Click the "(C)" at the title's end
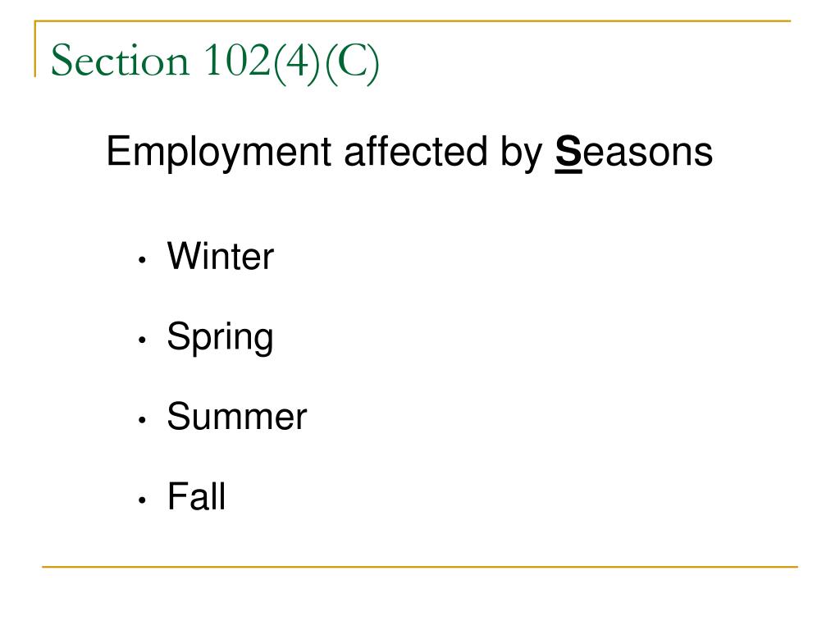 353,62
